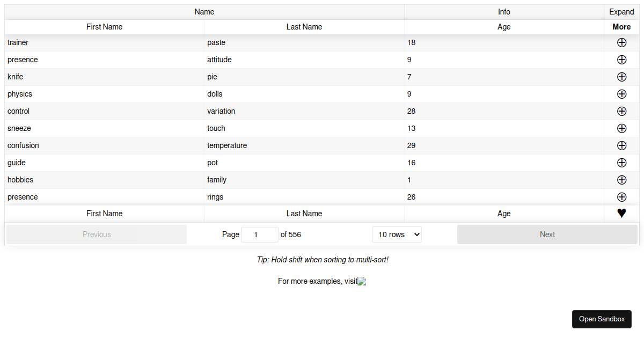Expand the presence attitude row

tap(621, 60)
